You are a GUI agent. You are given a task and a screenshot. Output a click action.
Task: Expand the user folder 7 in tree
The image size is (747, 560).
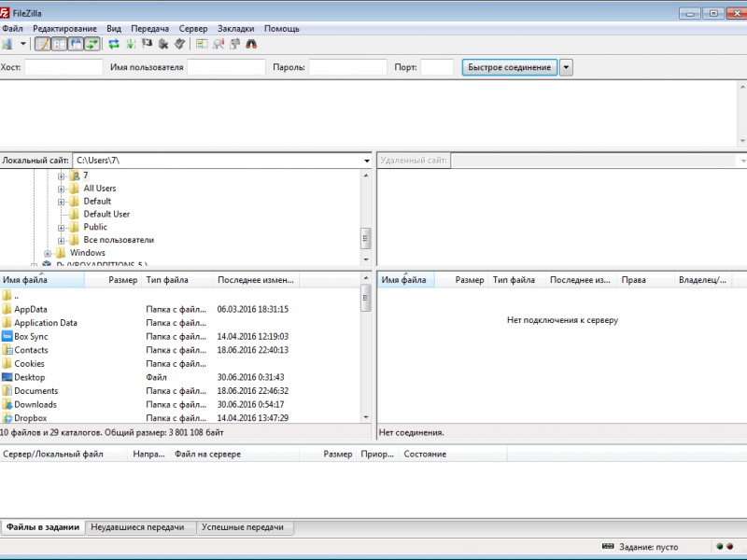click(x=61, y=176)
